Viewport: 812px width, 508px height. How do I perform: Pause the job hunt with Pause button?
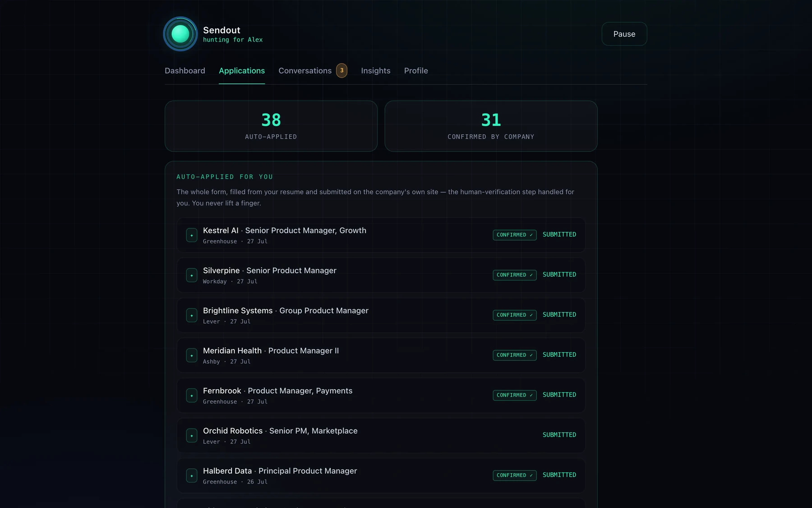click(624, 34)
